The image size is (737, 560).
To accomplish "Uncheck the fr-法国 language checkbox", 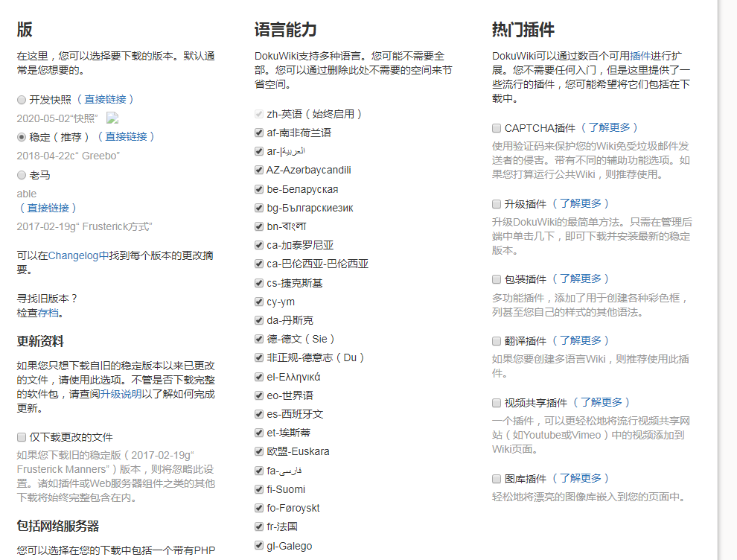I will coord(258,526).
